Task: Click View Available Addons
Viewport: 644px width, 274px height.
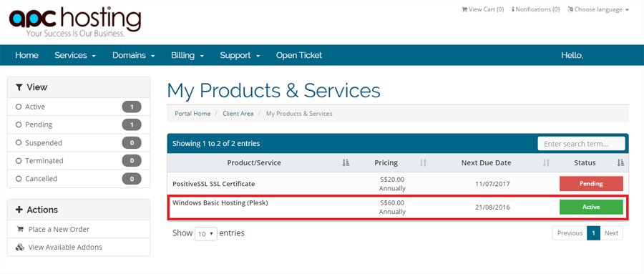Action: (x=65, y=248)
